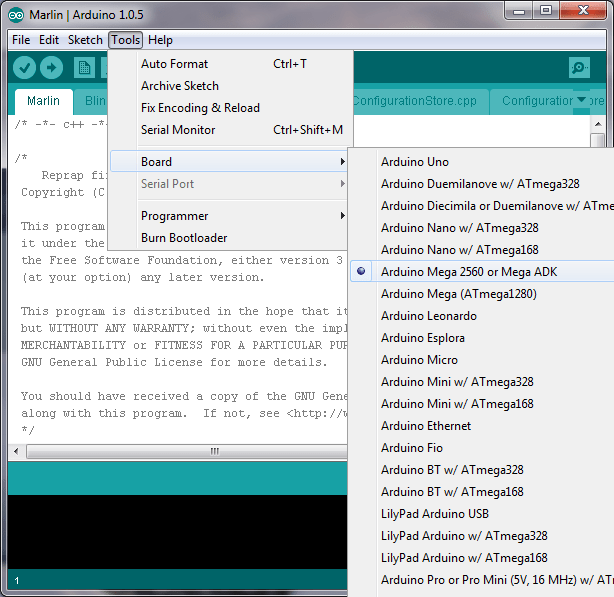Open the Serial Monitor magnifier icon
Screen dimensions: 614x597
579,67
